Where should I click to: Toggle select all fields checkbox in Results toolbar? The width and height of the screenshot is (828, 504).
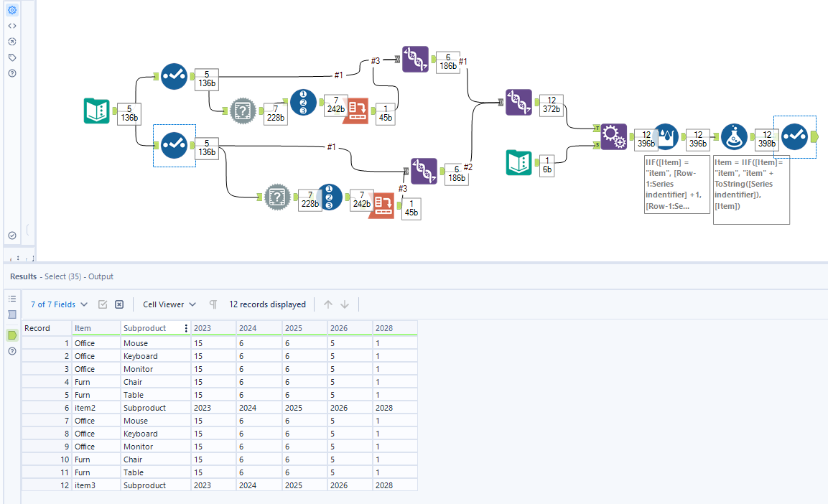coord(104,304)
